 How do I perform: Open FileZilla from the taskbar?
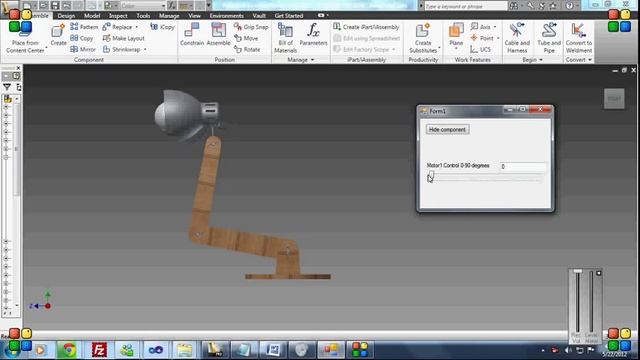(99, 350)
